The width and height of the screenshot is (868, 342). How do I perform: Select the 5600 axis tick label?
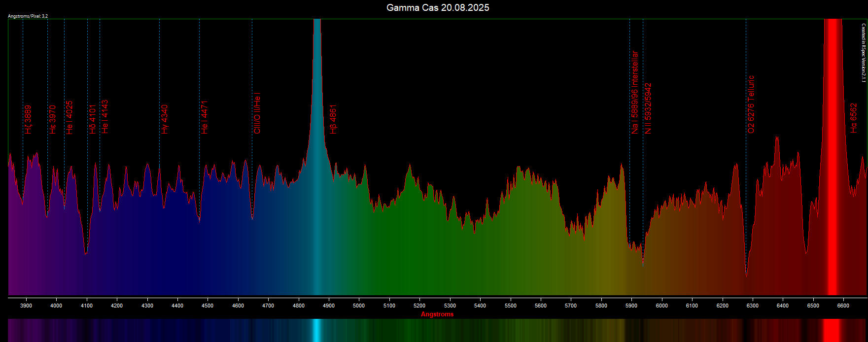coord(541,306)
